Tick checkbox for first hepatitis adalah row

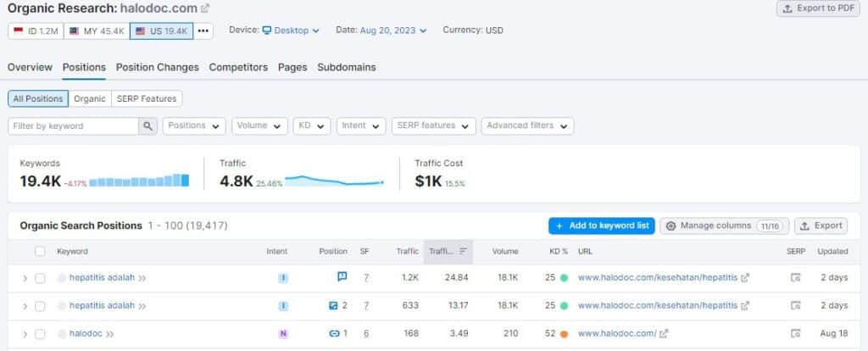click(40, 278)
